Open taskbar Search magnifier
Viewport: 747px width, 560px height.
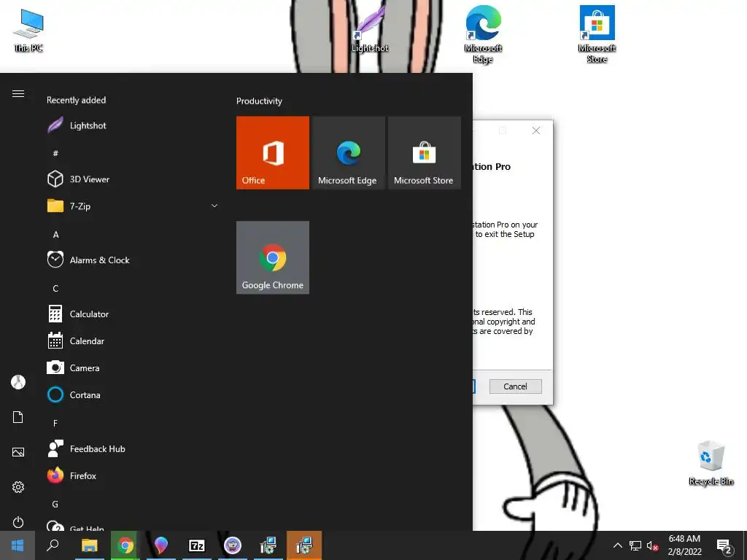point(53,545)
